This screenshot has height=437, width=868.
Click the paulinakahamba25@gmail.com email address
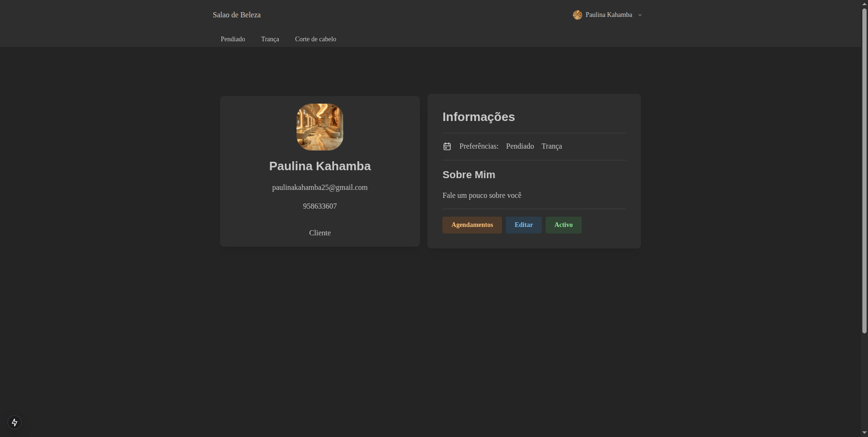320,188
